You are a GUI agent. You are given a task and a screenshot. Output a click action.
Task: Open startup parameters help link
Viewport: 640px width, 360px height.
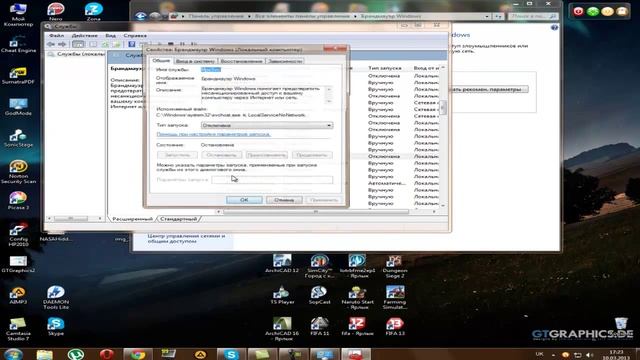click(x=213, y=134)
